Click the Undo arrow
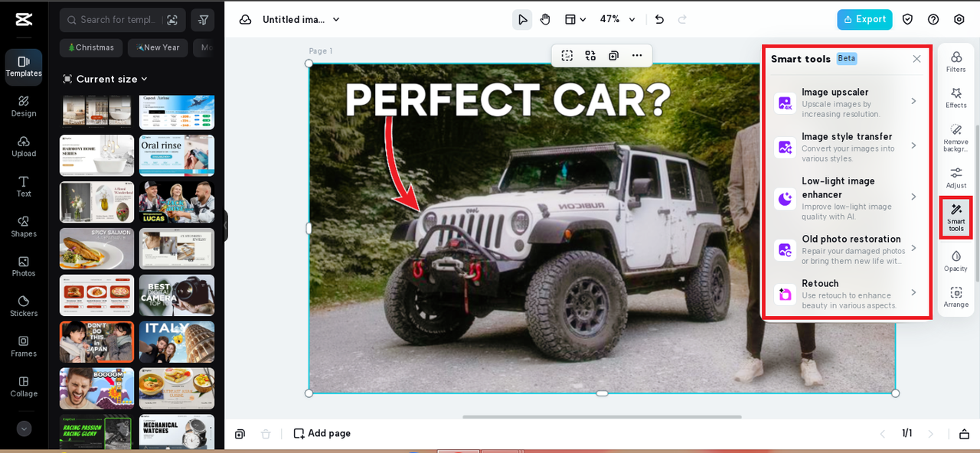The height and width of the screenshot is (453, 980). [x=659, y=19]
